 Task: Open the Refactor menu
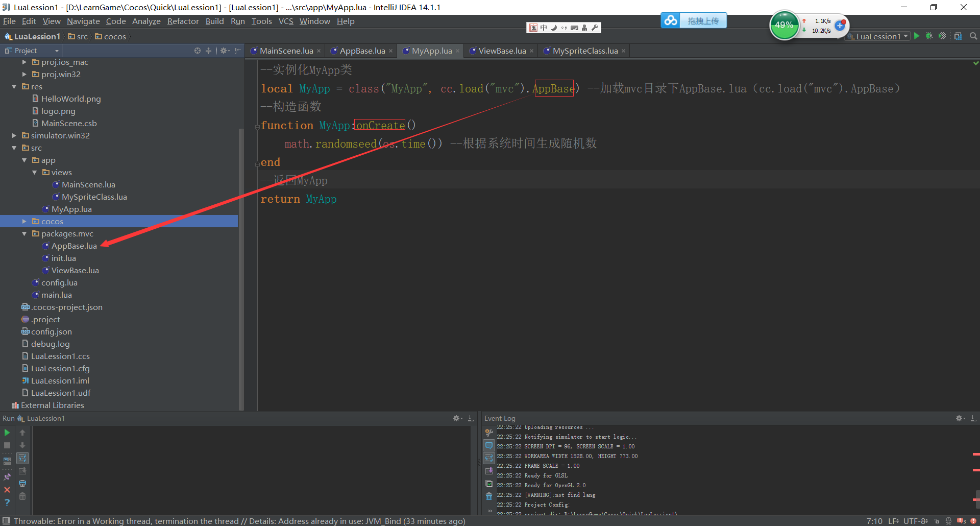[x=183, y=21]
